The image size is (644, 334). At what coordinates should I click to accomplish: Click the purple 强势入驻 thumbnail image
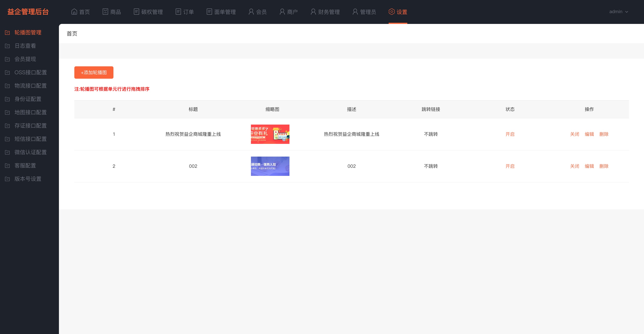coord(270,166)
